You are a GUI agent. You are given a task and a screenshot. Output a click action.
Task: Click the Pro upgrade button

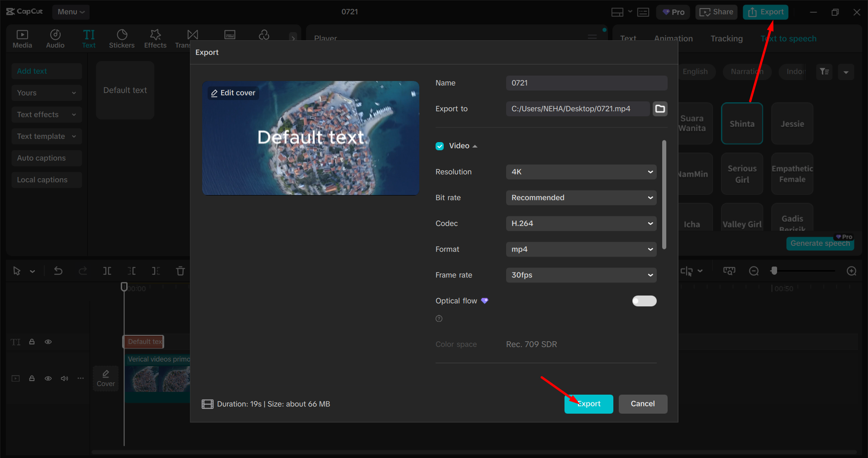coord(673,12)
